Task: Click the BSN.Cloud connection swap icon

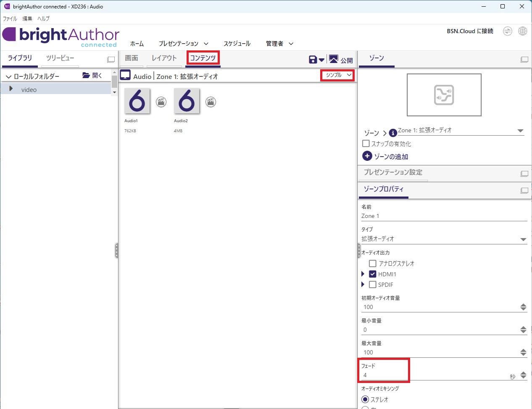Action: [508, 31]
